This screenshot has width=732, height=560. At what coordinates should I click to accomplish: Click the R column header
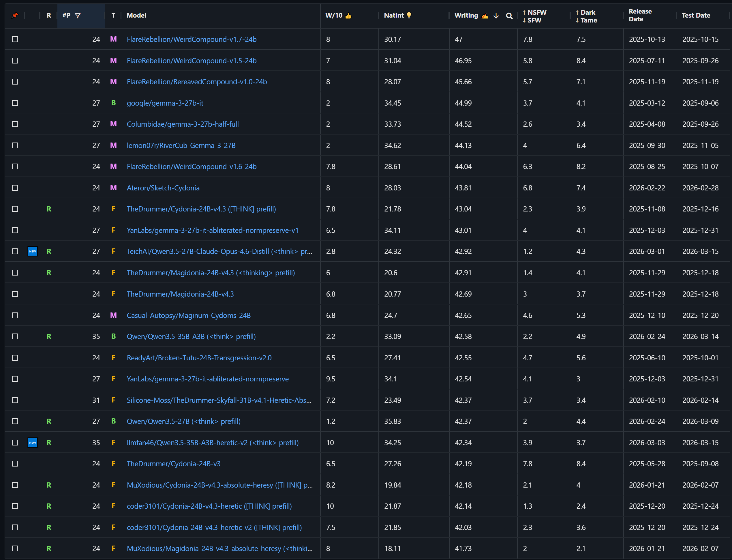coord(49,15)
